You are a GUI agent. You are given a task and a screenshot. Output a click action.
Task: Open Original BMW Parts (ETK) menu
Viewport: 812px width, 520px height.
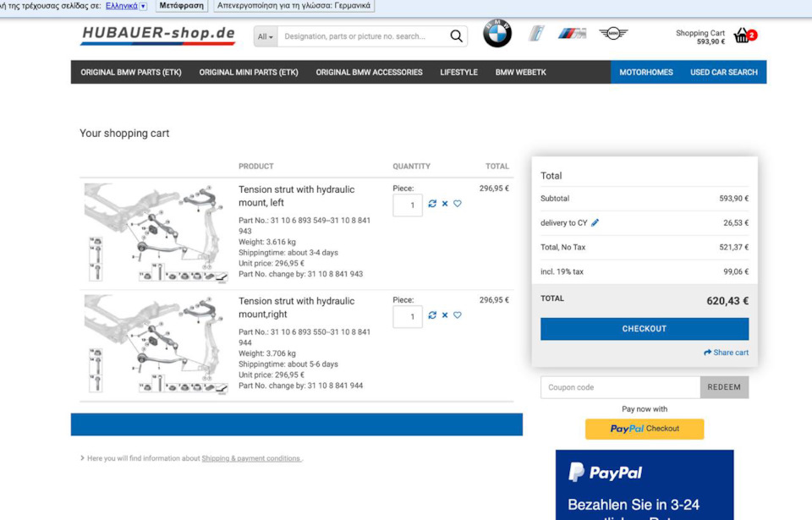pos(131,72)
